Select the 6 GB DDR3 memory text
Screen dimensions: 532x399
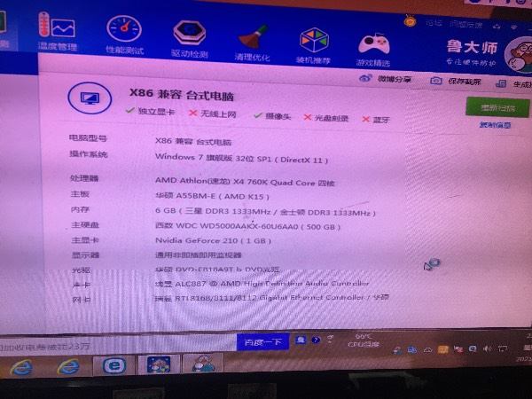click(x=265, y=212)
